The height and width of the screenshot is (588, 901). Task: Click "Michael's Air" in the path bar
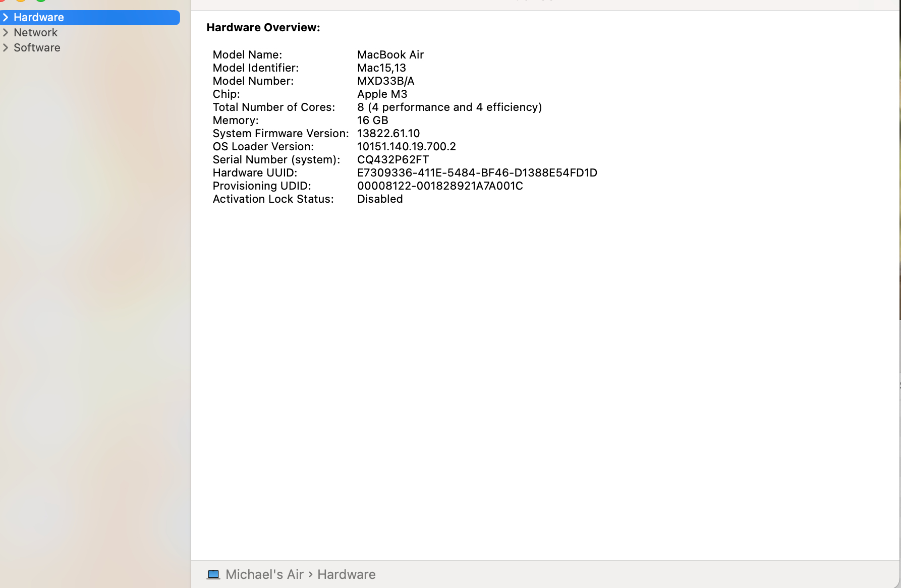[264, 574]
